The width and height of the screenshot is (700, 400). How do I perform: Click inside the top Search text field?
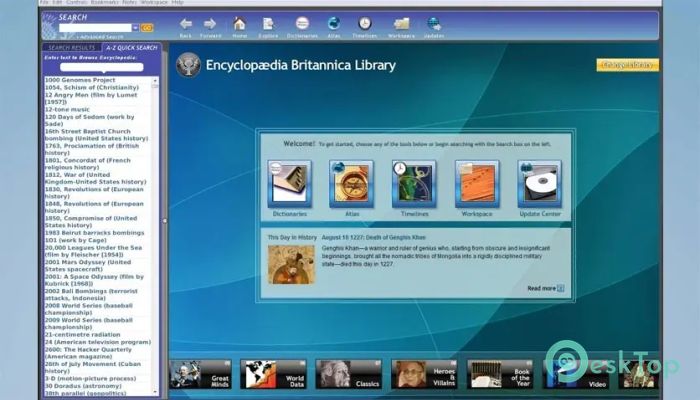tap(95, 28)
